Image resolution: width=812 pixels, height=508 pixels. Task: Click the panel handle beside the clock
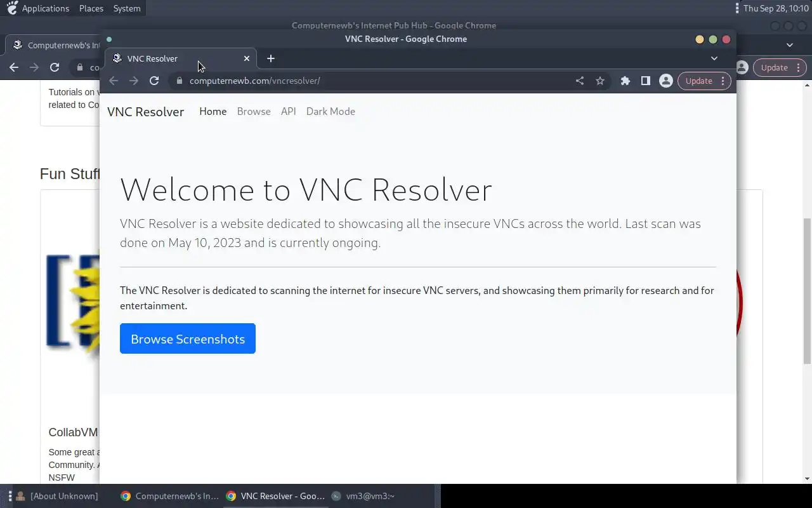tap(737, 8)
